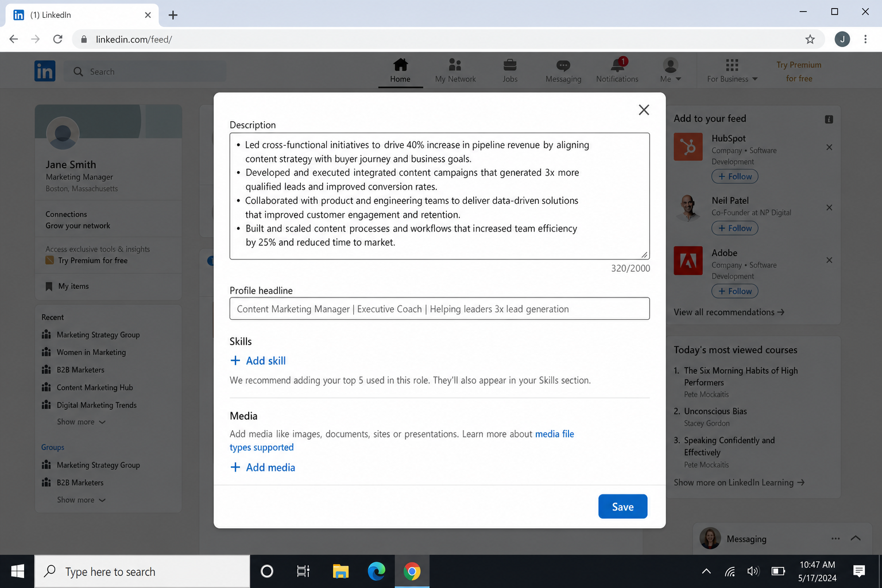
Task: Click the LinkedIn logo in the header
Action: click(45, 71)
